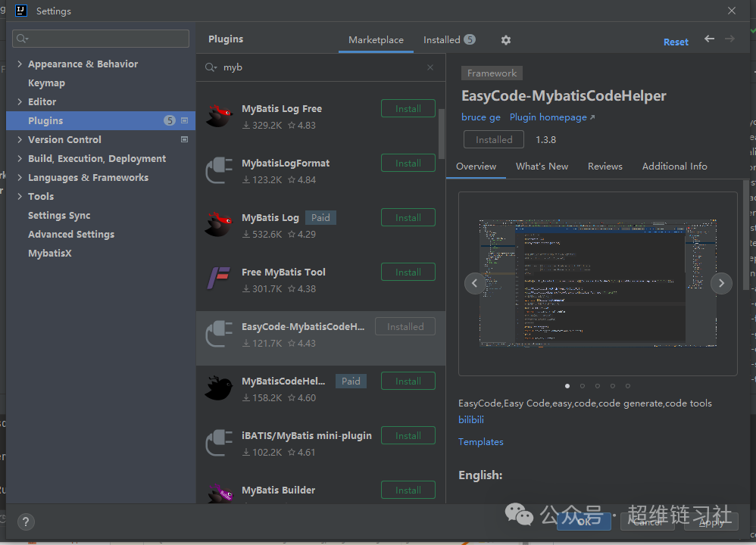The width and height of the screenshot is (756, 545).
Task: Click the plugin description scrollbar
Action: click(x=746, y=235)
